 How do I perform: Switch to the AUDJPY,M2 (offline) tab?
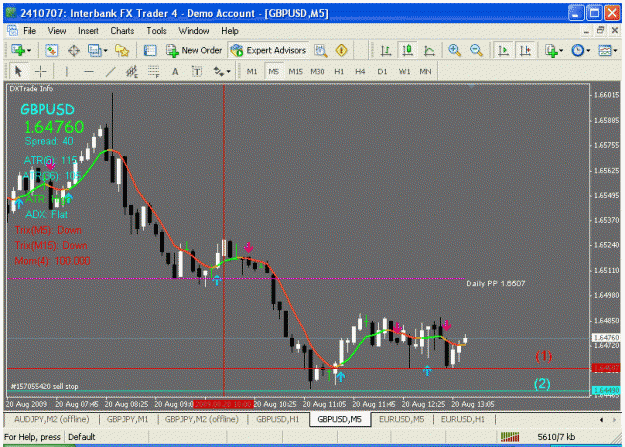[51, 419]
